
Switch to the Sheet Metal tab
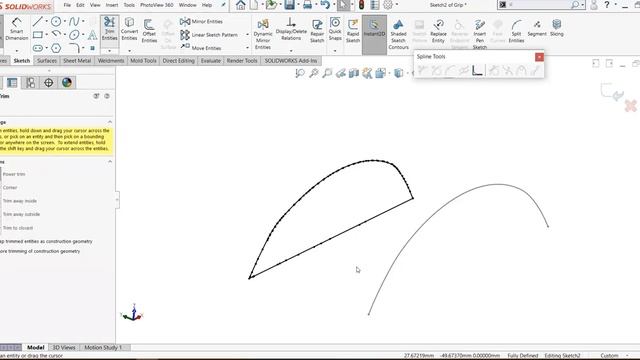pyautogui.click(x=77, y=60)
